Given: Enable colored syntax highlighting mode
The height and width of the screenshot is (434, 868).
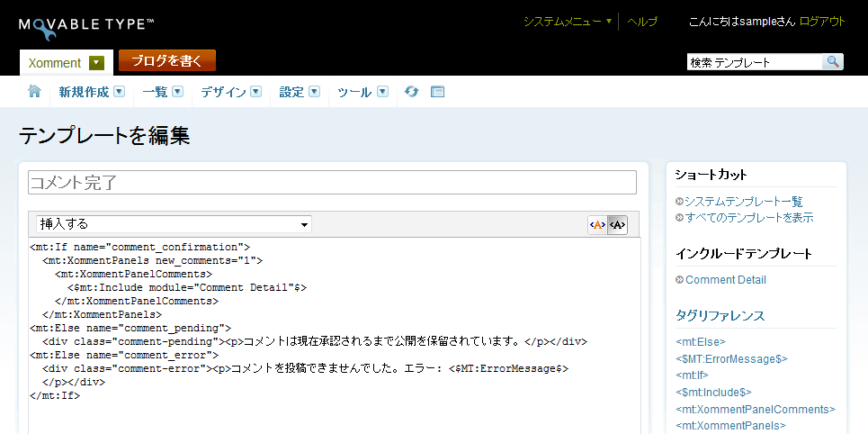Looking at the screenshot, I should [x=597, y=225].
